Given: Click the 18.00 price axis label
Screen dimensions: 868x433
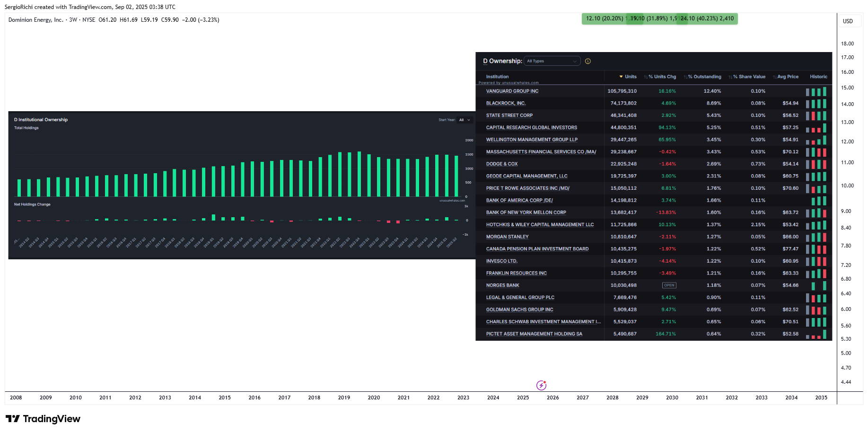Looking at the screenshot, I should pos(847,44).
